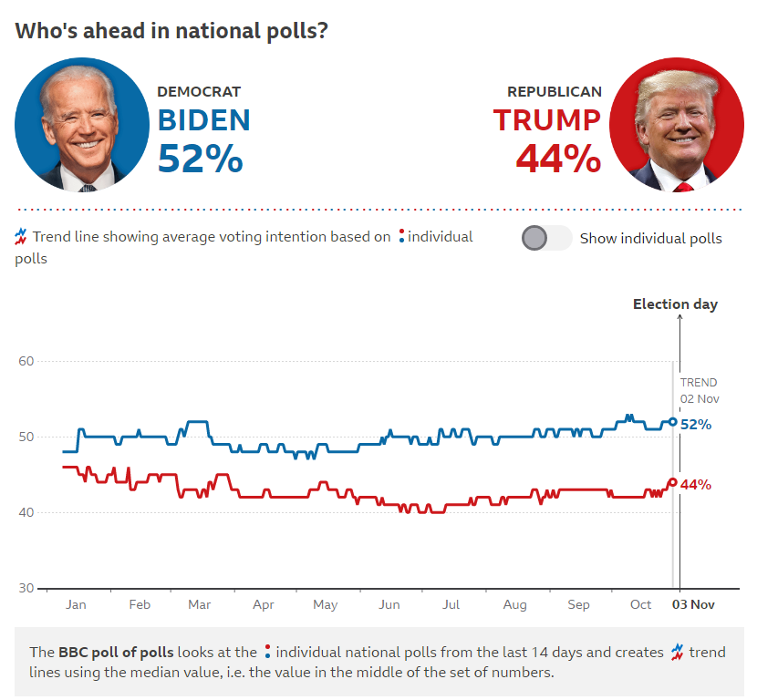Screen dimensions: 778x700
Task: Click the dots icon in the grey footnote box
Action: pos(267,652)
